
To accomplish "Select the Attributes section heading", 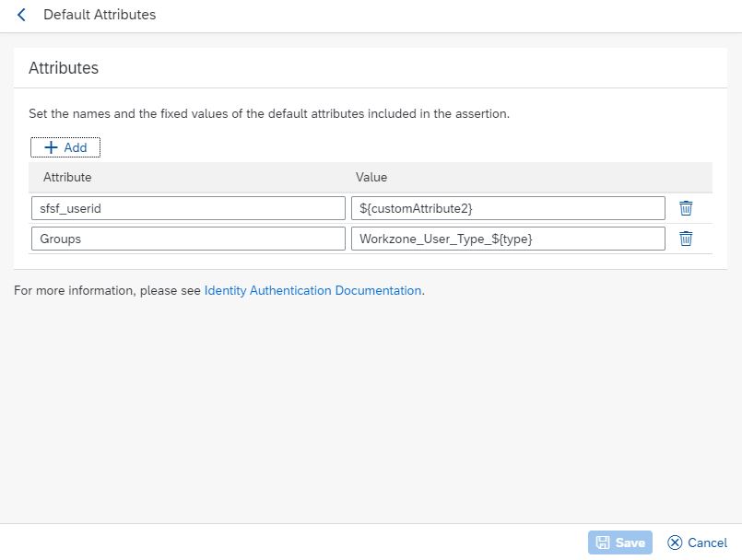I will tap(64, 68).
